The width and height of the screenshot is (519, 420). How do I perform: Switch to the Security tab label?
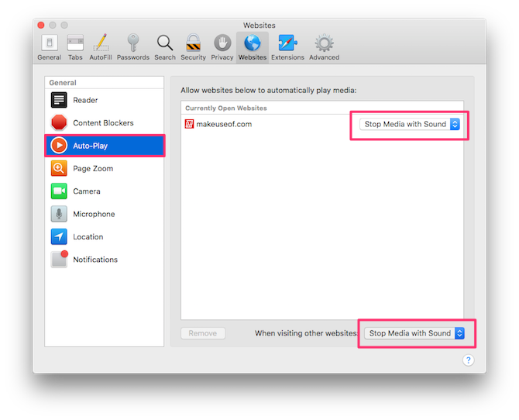194,57
